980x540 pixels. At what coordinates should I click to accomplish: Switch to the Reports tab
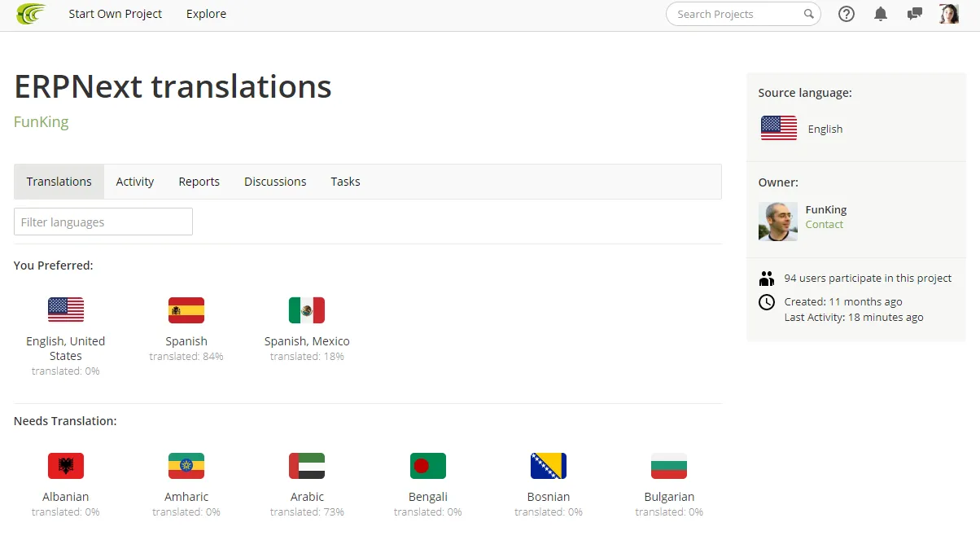pos(199,182)
